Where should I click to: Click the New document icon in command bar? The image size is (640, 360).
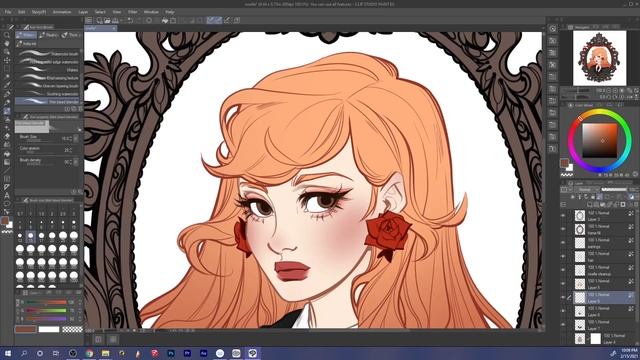point(99,20)
